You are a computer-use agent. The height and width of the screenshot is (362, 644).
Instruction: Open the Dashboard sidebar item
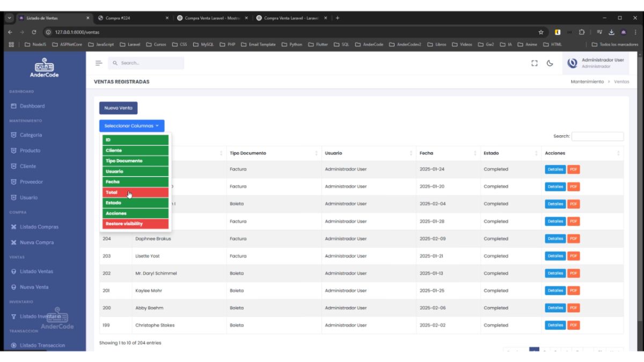coord(32,106)
